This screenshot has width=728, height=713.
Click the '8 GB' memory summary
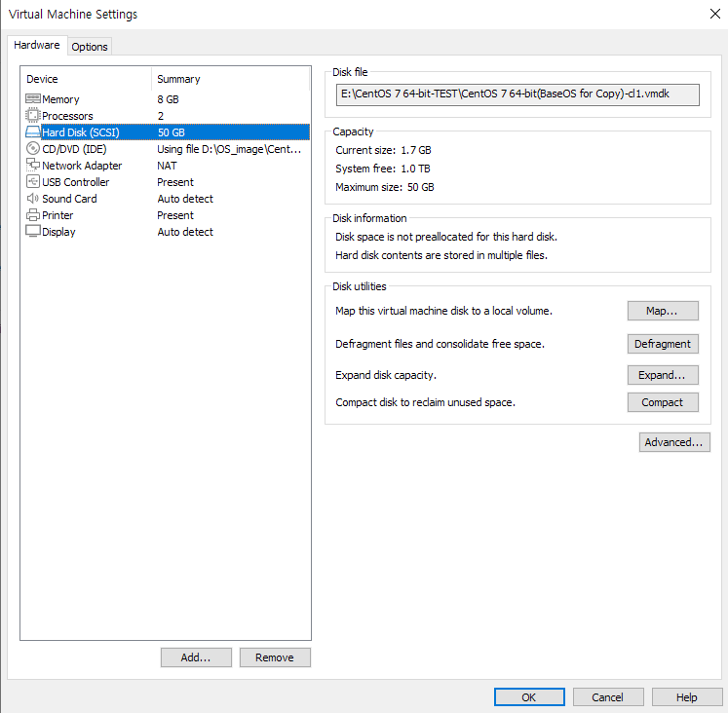point(168,99)
